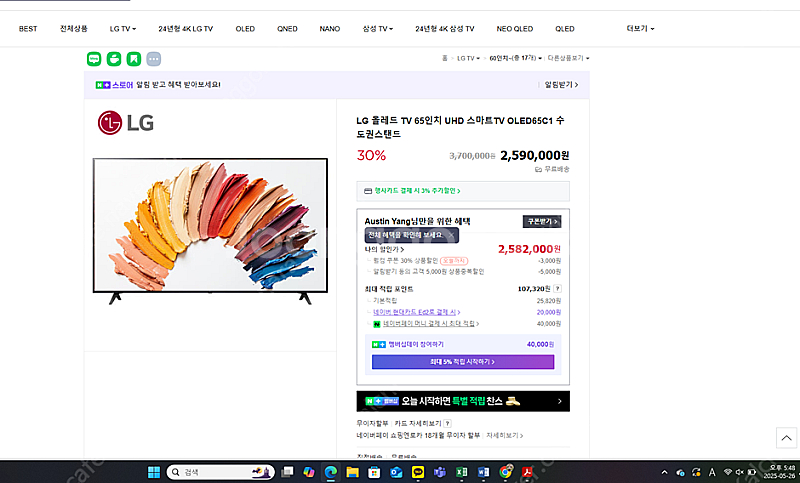Image resolution: width=800 pixels, height=483 pixels.
Task: Launch Copilot from the taskbar
Action: point(309,472)
